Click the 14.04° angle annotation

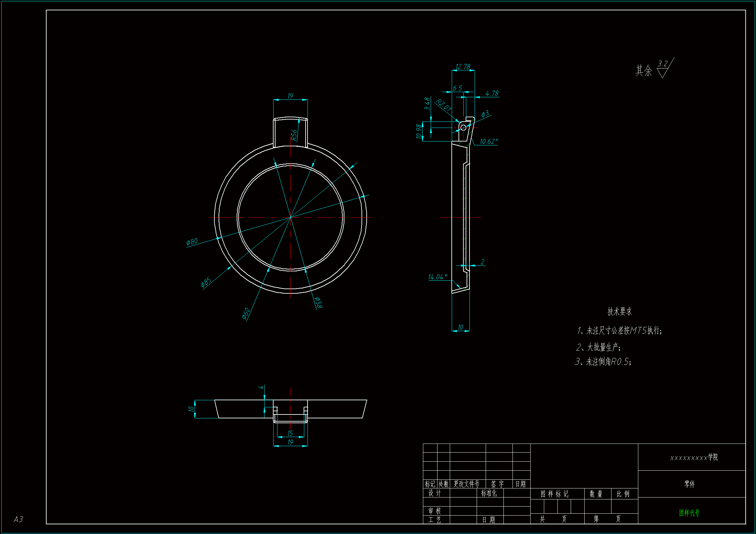click(437, 277)
